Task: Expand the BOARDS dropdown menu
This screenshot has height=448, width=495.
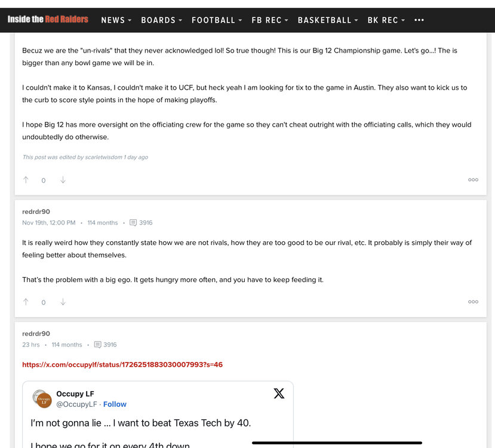Action: 161,20
